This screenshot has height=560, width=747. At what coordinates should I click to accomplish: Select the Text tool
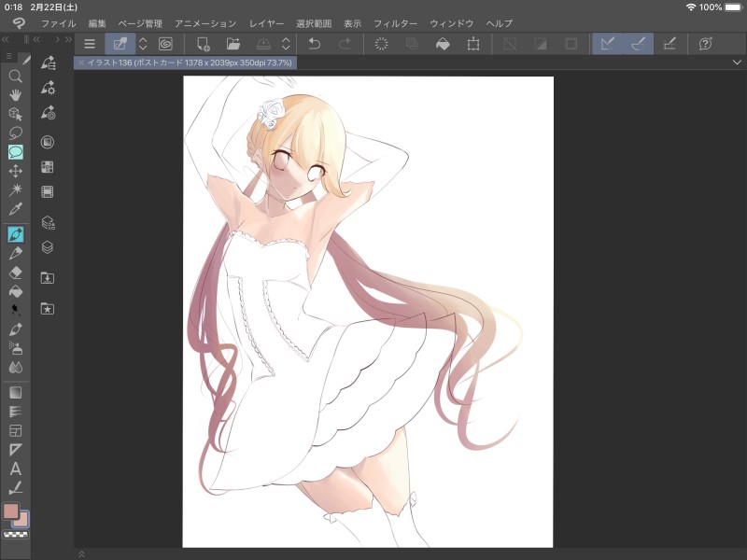[x=15, y=469]
